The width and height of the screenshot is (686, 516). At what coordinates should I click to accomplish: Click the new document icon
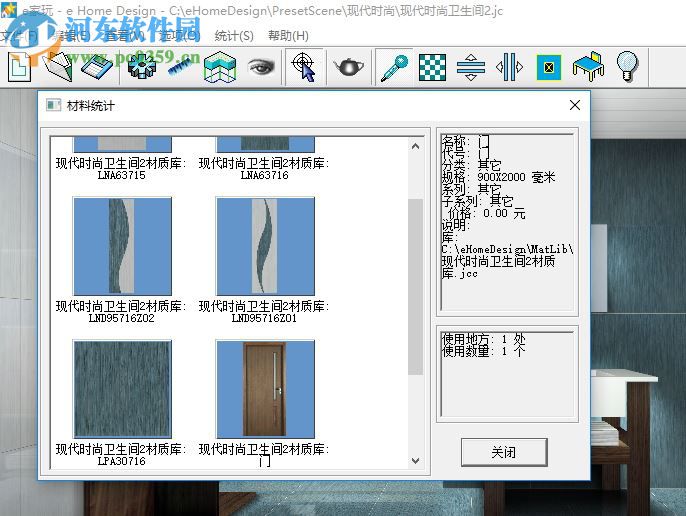20,67
